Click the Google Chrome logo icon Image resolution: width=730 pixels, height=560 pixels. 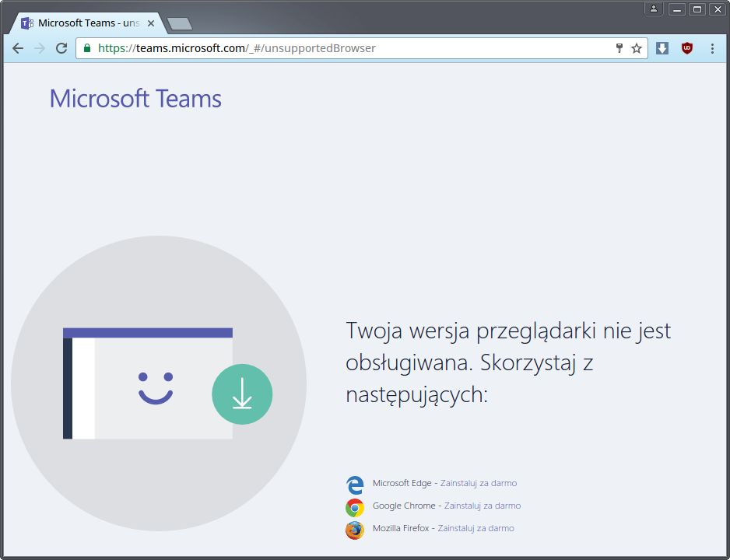355,507
